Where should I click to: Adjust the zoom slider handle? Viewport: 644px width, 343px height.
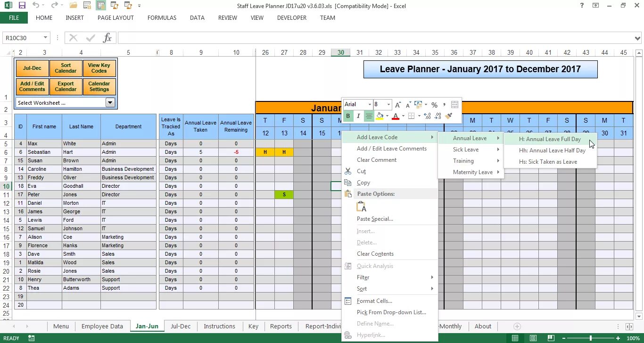coord(591,338)
